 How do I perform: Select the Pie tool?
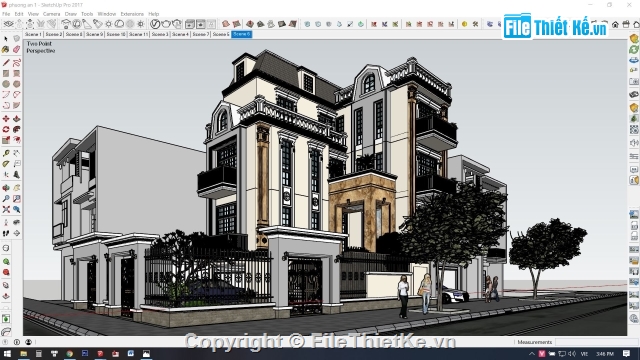click(16, 105)
